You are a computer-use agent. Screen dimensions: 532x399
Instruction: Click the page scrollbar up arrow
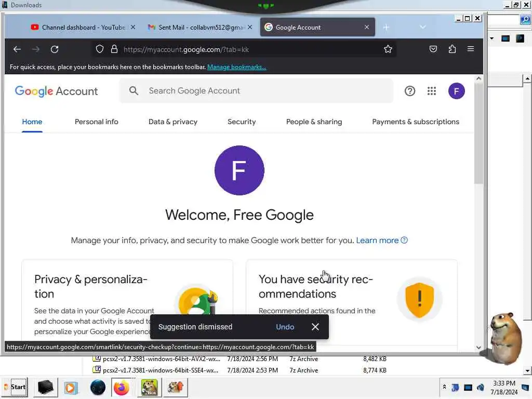(x=478, y=78)
